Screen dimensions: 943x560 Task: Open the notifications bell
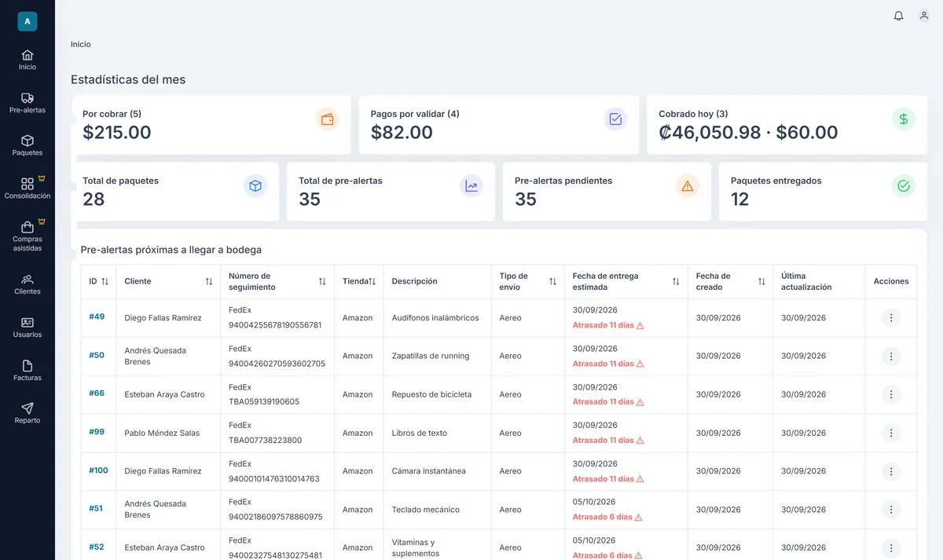898,16
